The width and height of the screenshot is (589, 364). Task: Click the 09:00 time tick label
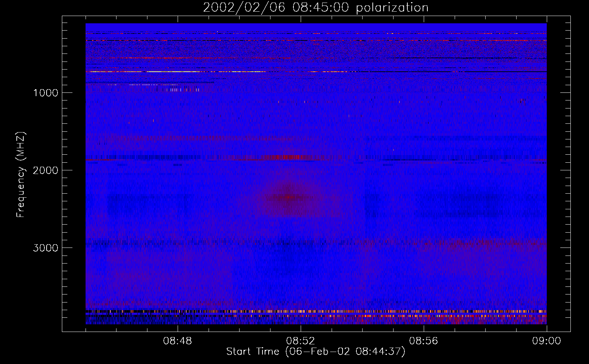click(x=547, y=341)
